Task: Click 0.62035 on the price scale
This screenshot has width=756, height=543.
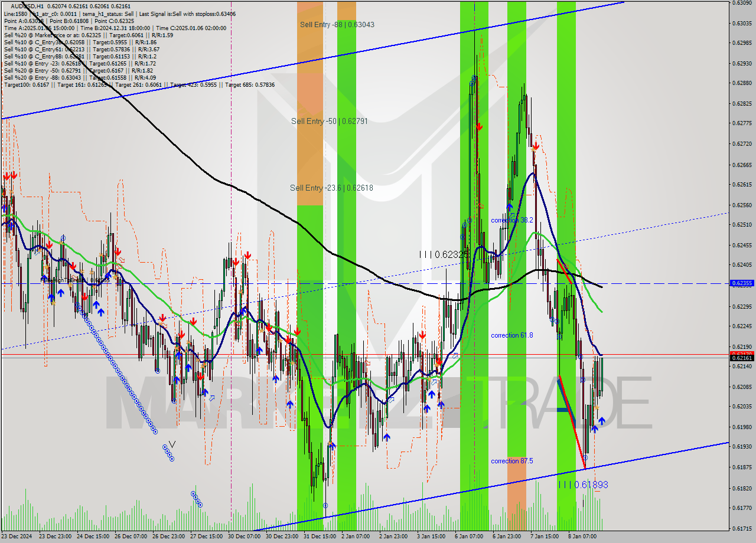Action: (x=742, y=407)
